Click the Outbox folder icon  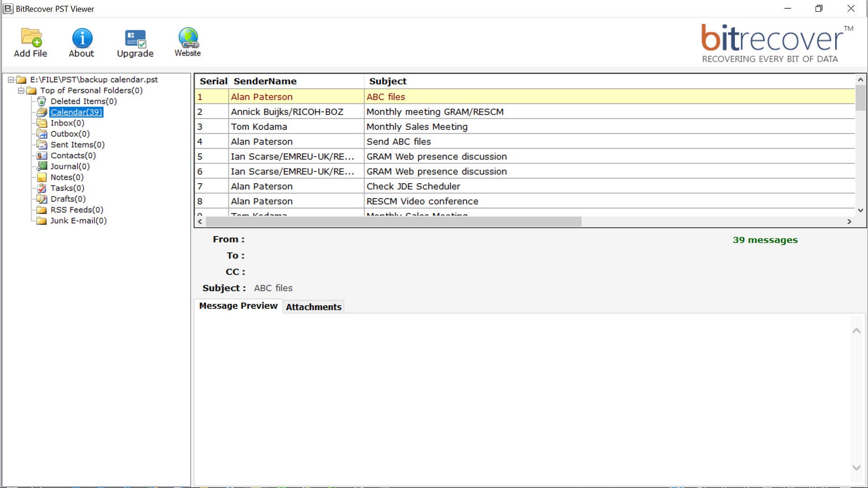click(x=42, y=134)
